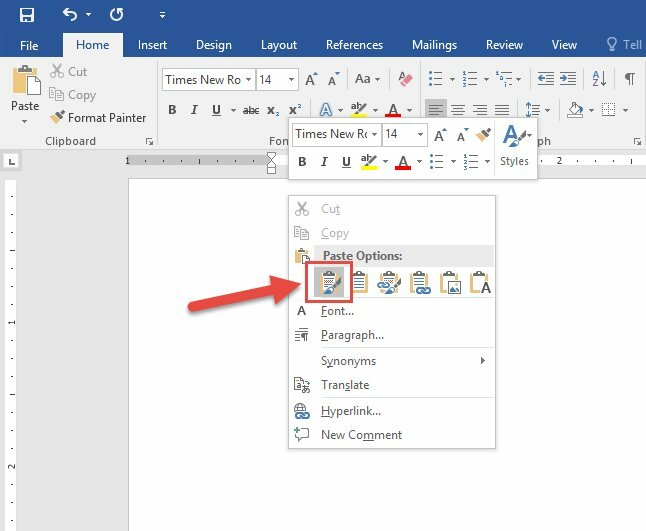Viewport: 646px width, 531px height.
Task: Switch to the Insert ribbon tab
Action: coord(152,45)
